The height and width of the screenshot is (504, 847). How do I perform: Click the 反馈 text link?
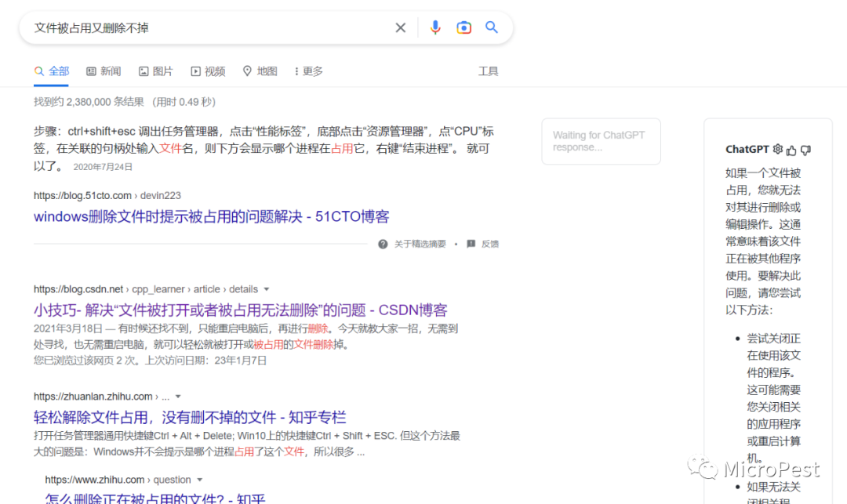click(x=490, y=244)
